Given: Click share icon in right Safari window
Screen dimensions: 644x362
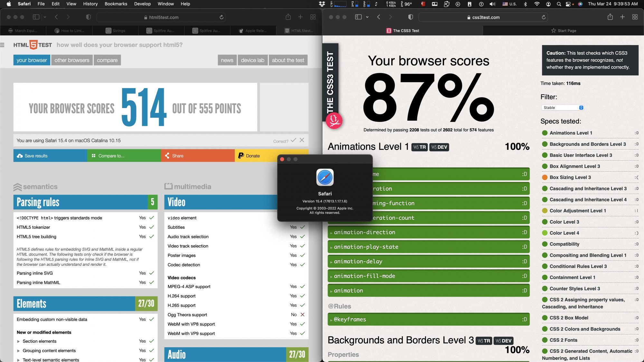Looking at the screenshot, I should pos(610,17).
